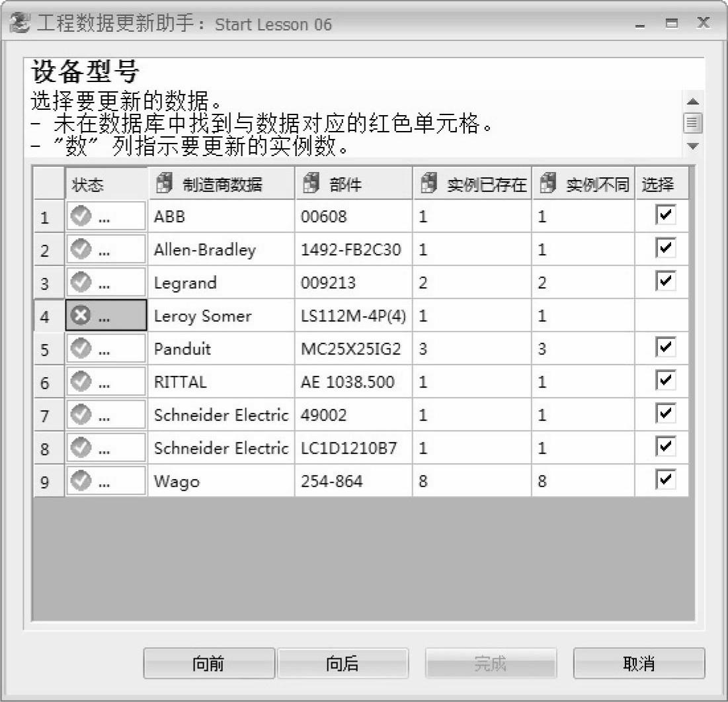Image resolution: width=728 pixels, height=702 pixels.
Task: Uncheck the selection box for RITTAL AE 1038.500
Action: [665, 380]
